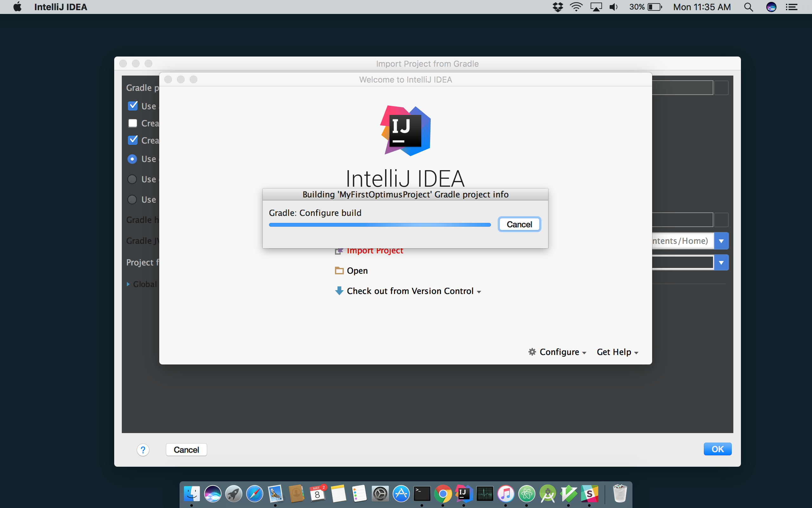Open Terminal from the dock
Viewport: 812px width, 508px height.
pos(422,493)
